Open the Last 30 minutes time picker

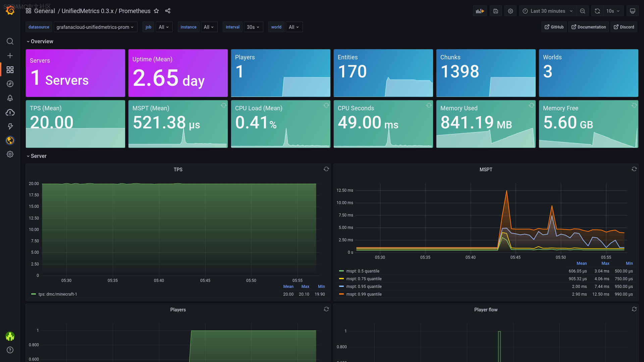tap(548, 11)
